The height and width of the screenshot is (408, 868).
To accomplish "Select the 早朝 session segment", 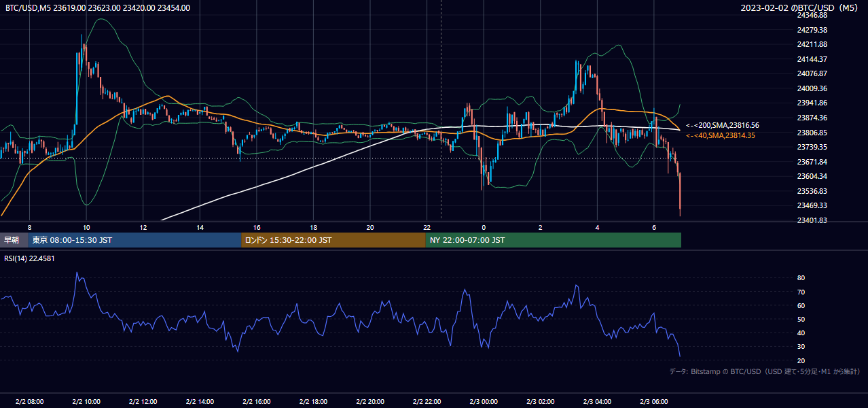I will pyautogui.click(x=14, y=240).
